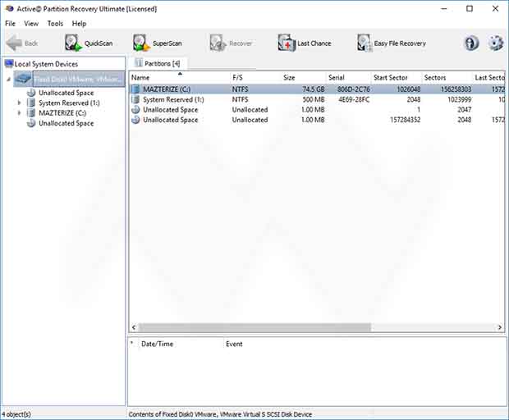
Task: Click Local System Devices header label
Action: coord(46,64)
